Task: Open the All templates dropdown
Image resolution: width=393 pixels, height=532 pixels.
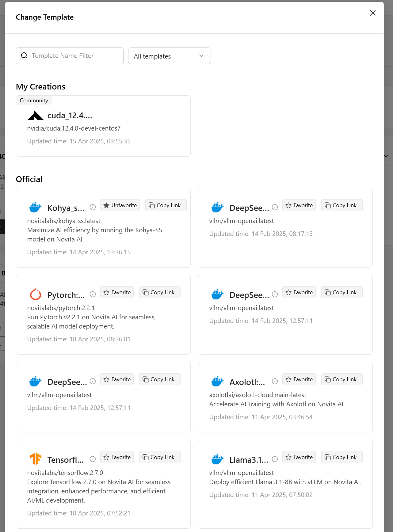Action: click(x=169, y=56)
